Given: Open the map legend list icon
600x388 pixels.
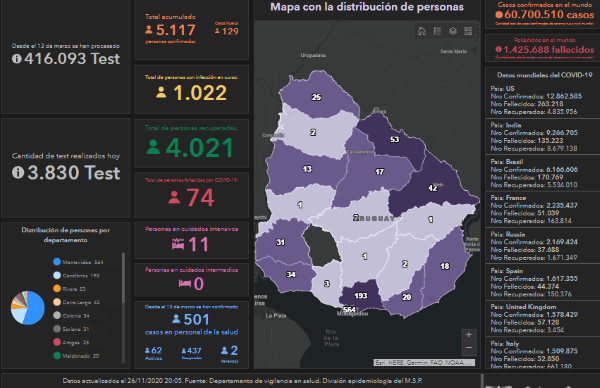Looking at the screenshot, I should [x=437, y=31].
